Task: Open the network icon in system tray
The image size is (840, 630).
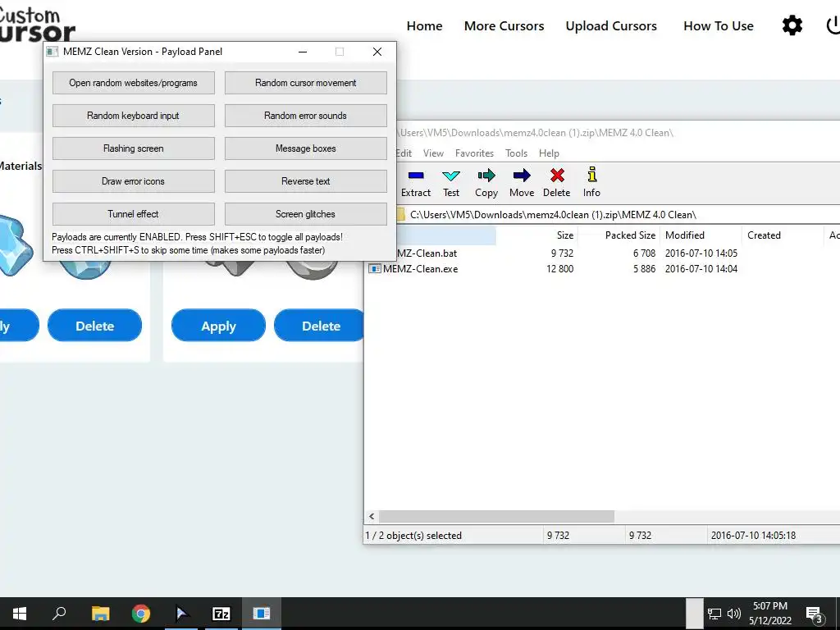Action: (x=714, y=614)
